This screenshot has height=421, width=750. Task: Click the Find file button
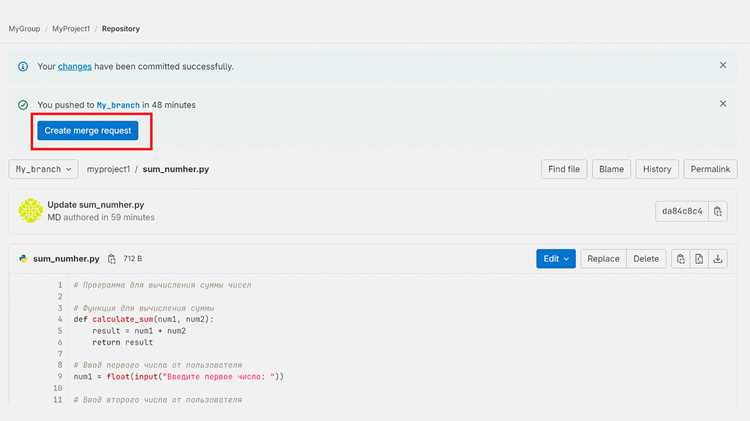pos(563,169)
